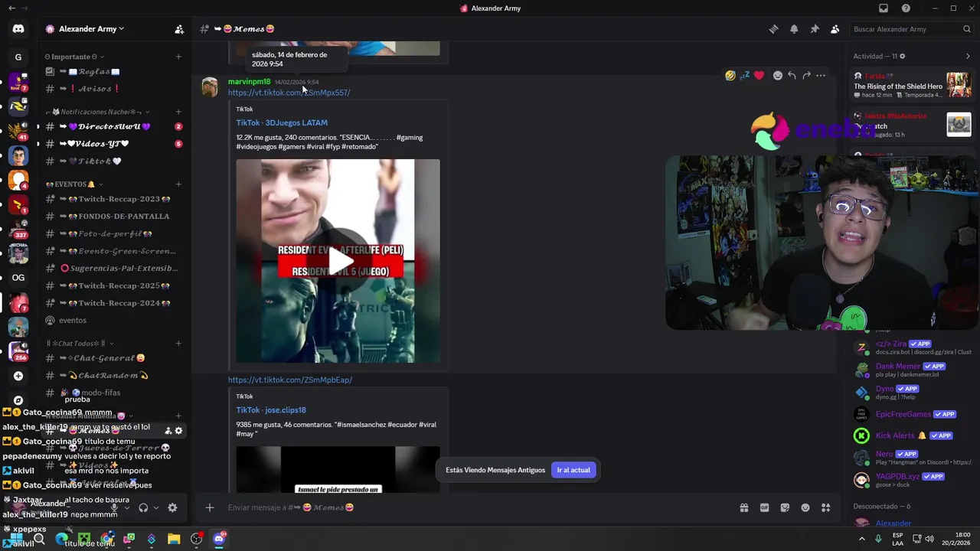Expand the Actividad panel arrow
The image size is (980, 551).
tap(968, 56)
